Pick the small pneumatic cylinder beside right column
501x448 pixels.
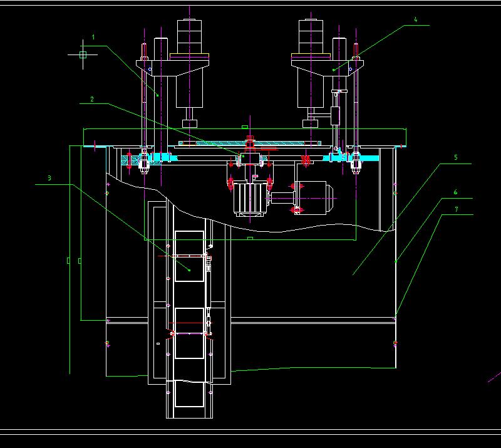coord(335,116)
